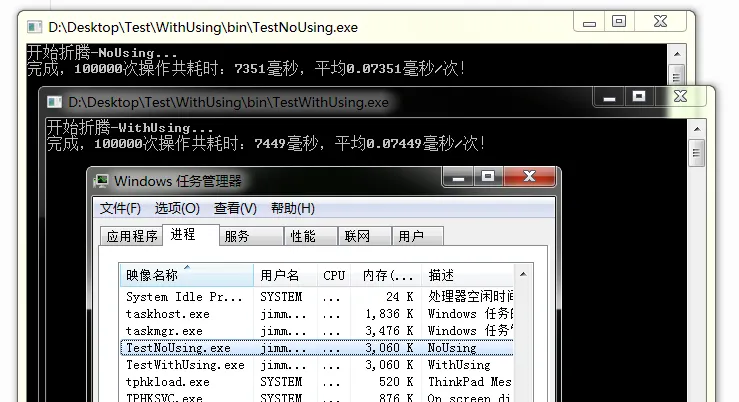739x402 pixels.
Task: Select the taskmgr.exe process row
Action: [x=317, y=331]
